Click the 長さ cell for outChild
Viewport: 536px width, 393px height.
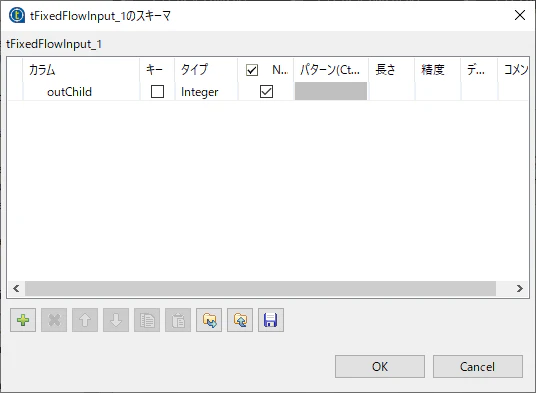[x=392, y=92]
